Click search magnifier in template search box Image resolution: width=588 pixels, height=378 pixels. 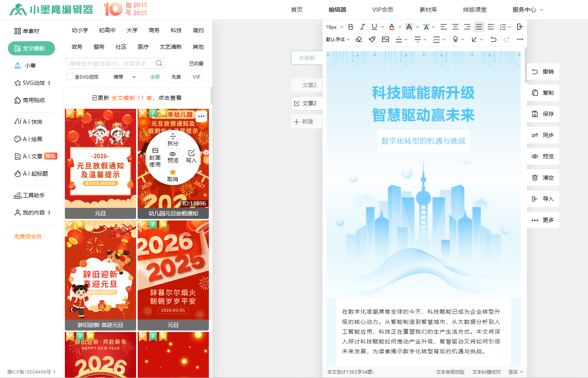(x=159, y=63)
